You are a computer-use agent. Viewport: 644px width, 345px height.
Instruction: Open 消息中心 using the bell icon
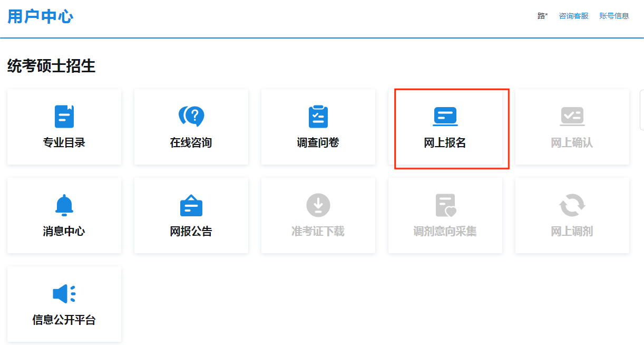point(64,205)
